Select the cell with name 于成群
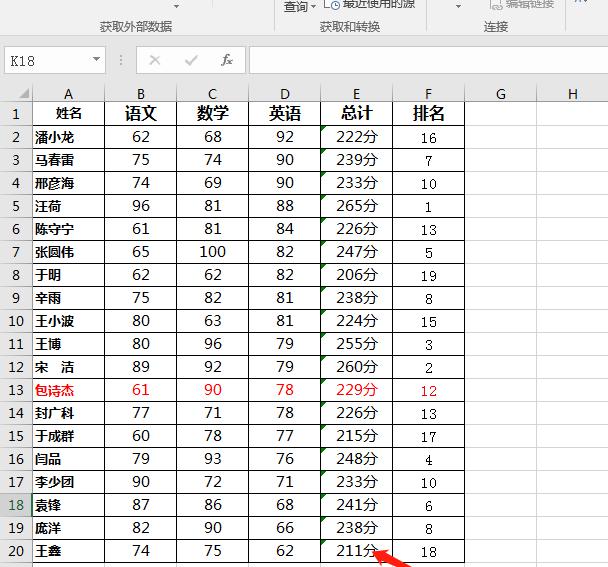Screen dimensions: 608x567 (69, 436)
